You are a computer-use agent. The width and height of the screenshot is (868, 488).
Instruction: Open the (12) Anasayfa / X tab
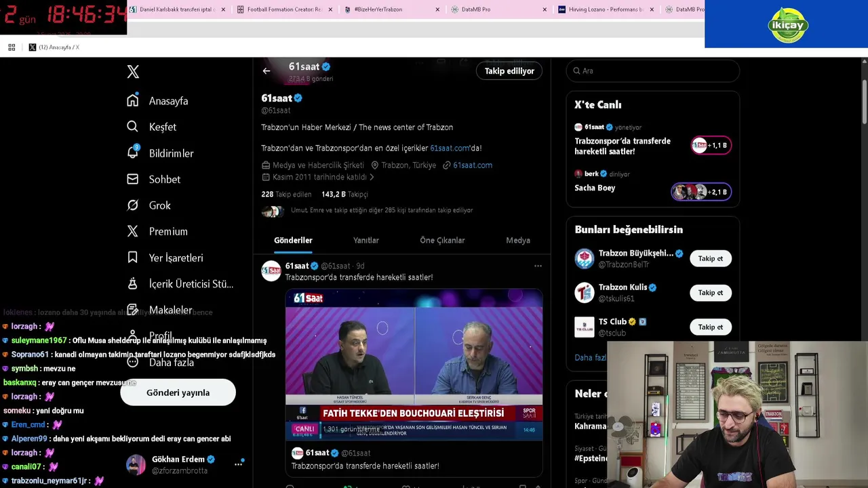point(54,47)
